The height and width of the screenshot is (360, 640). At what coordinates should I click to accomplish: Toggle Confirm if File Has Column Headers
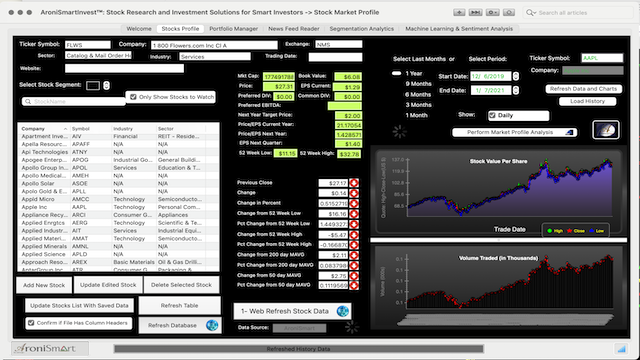coord(31,323)
